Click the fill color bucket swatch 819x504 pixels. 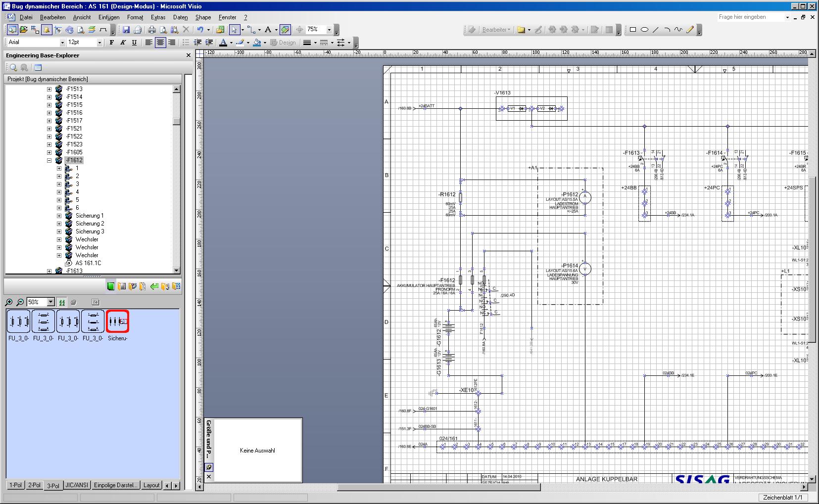257,43
